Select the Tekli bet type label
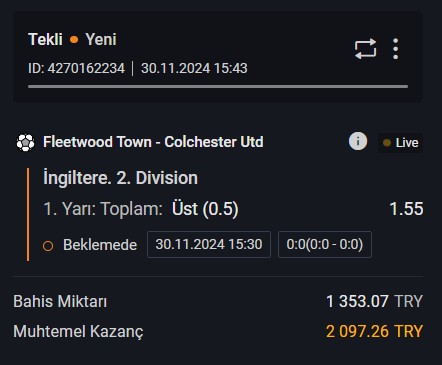The image size is (442, 365). [45, 40]
